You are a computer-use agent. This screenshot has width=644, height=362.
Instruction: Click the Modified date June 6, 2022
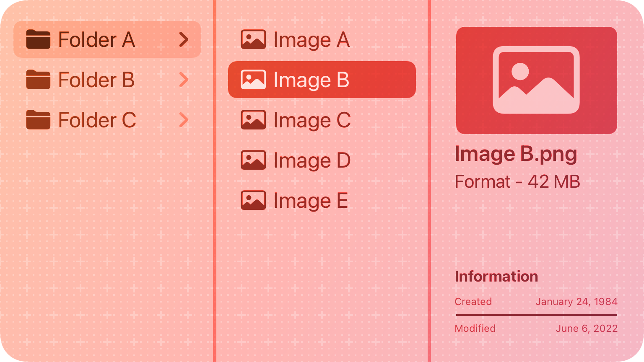[x=587, y=328]
